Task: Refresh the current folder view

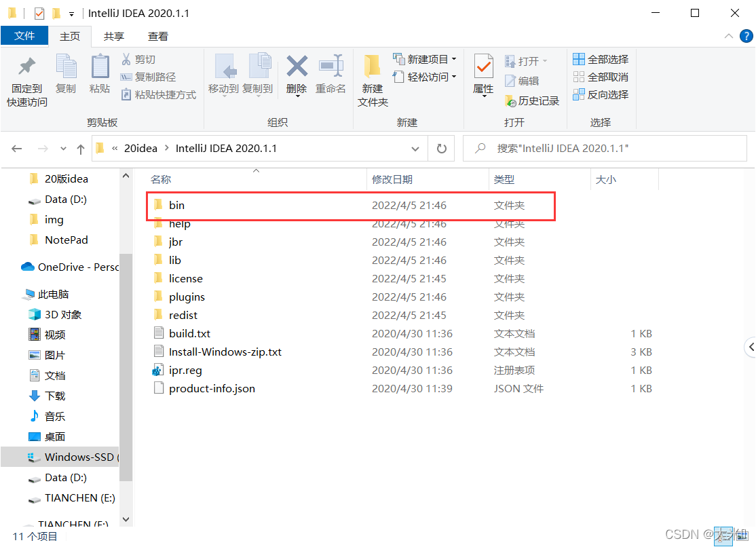Action: [x=441, y=149]
